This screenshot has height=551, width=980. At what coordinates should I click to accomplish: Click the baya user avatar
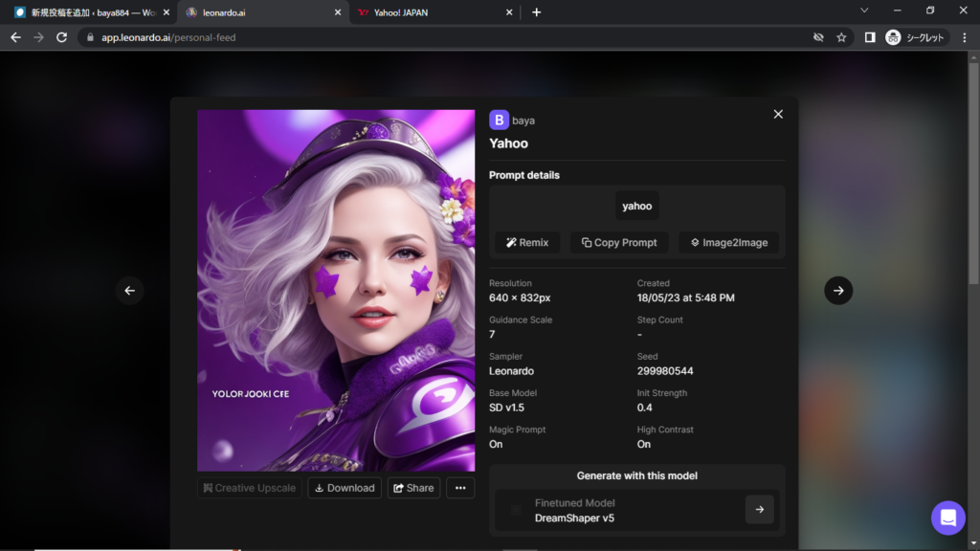pos(499,120)
